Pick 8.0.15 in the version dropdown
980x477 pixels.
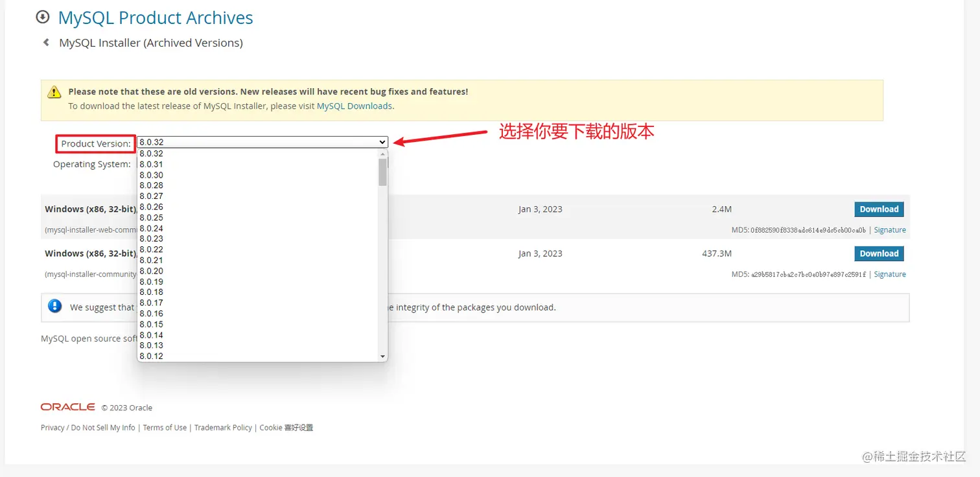[257, 324]
